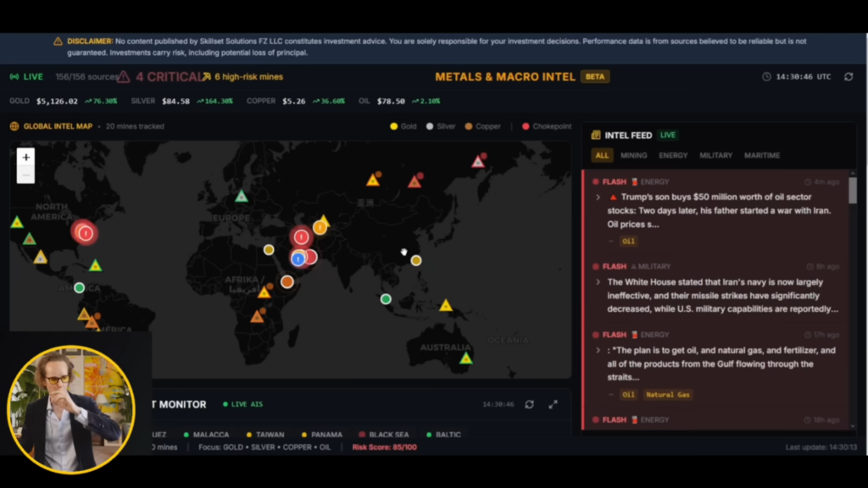The image size is (868, 488).
Task: Select green mine triangle in Australia
Action: tap(466, 358)
